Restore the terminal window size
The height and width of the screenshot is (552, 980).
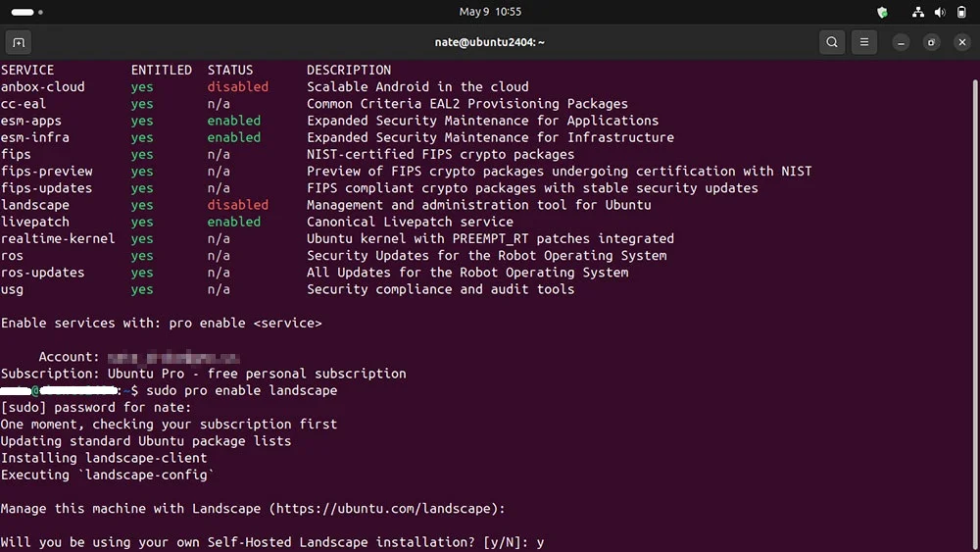[x=931, y=42]
